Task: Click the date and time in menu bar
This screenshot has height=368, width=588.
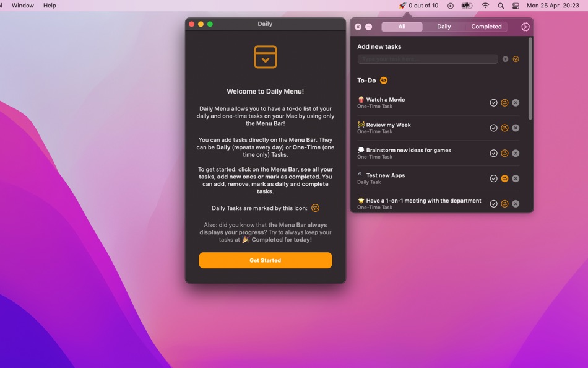Action: pyautogui.click(x=553, y=6)
